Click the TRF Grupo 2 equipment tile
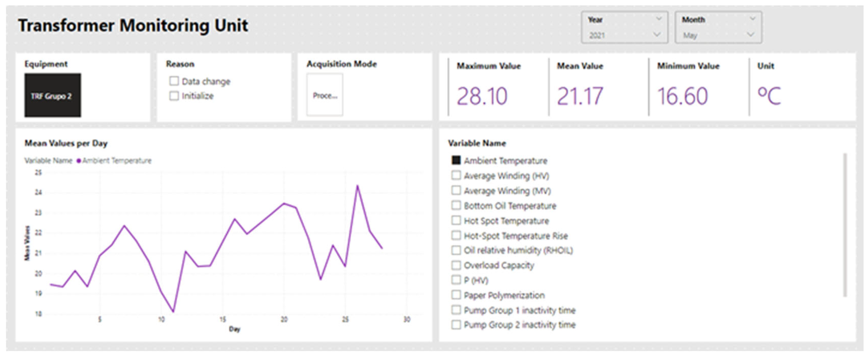868x357 pixels. click(x=53, y=95)
